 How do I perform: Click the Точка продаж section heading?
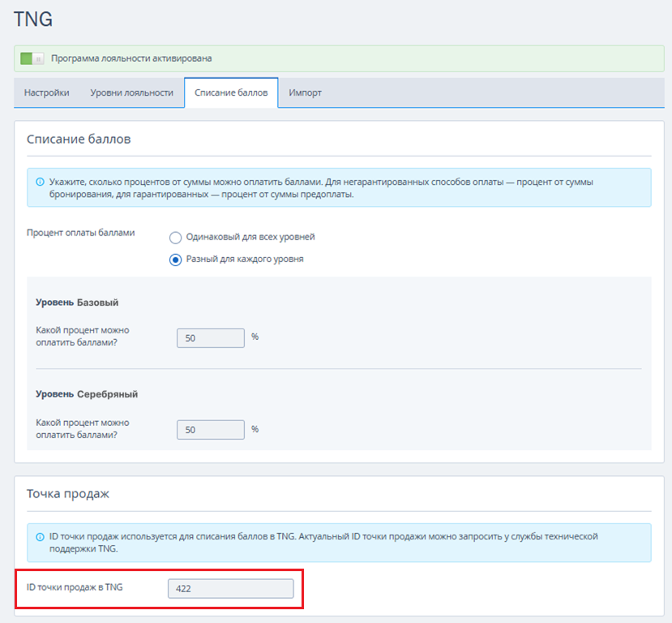tap(68, 493)
